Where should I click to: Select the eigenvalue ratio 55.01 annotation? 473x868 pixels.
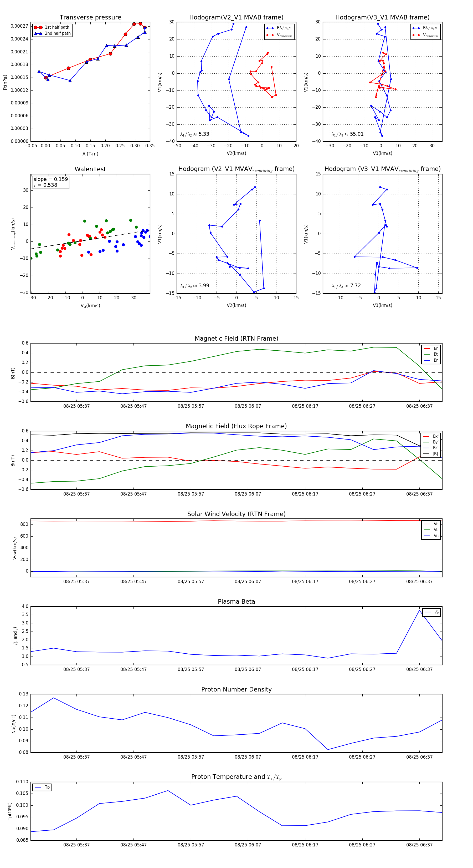tap(347, 134)
